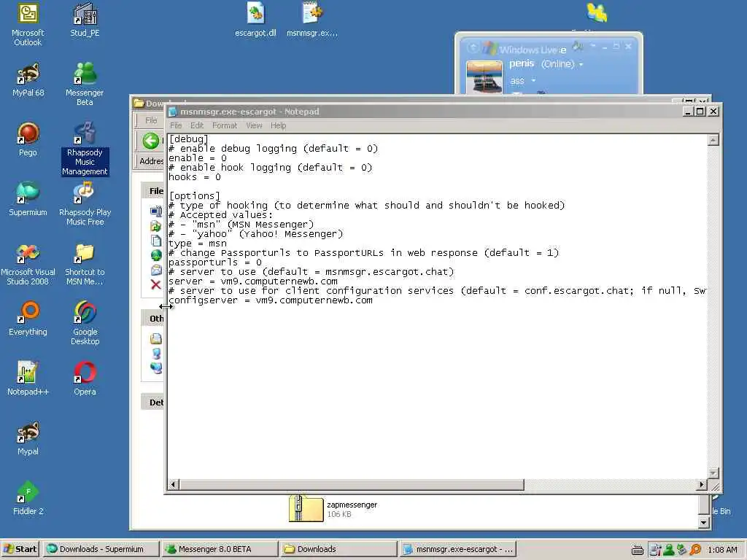Click the Start button
The image size is (747, 560).
coord(20,549)
